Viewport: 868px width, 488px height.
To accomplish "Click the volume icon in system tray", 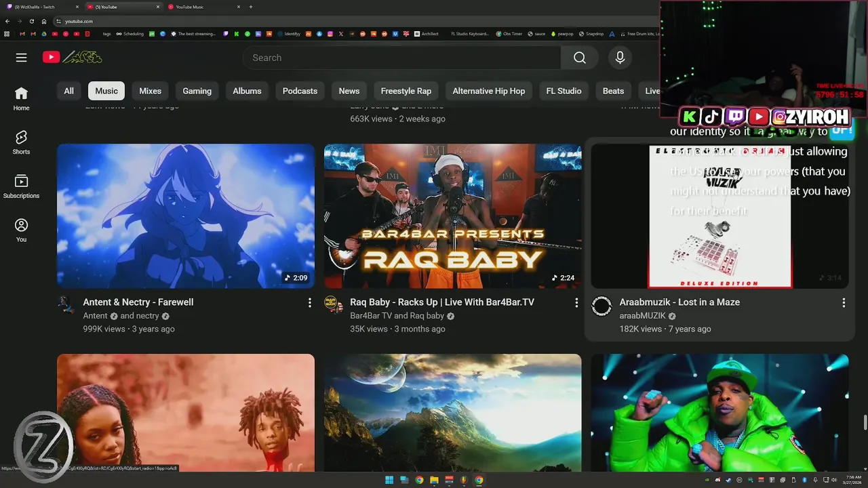I will [x=833, y=480].
